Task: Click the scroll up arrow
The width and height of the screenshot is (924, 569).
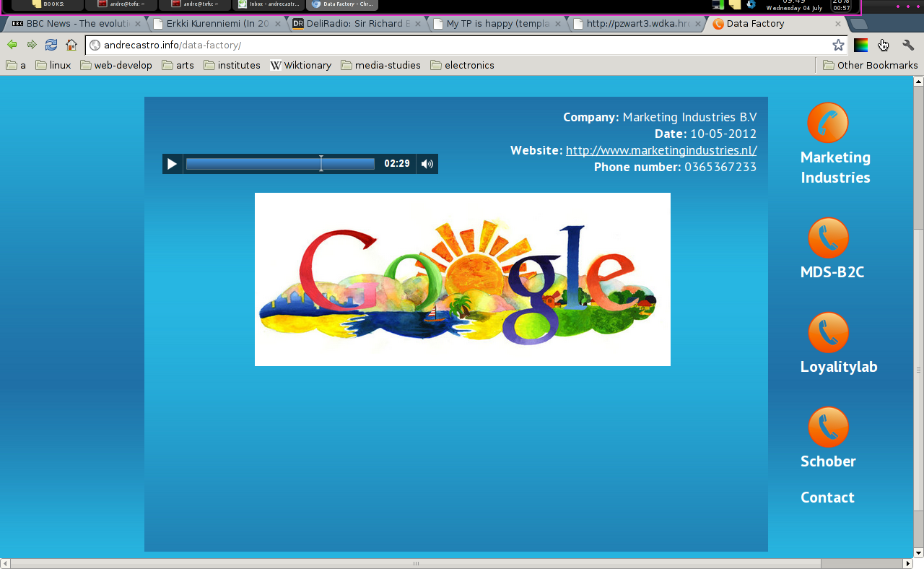Action: coord(918,81)
